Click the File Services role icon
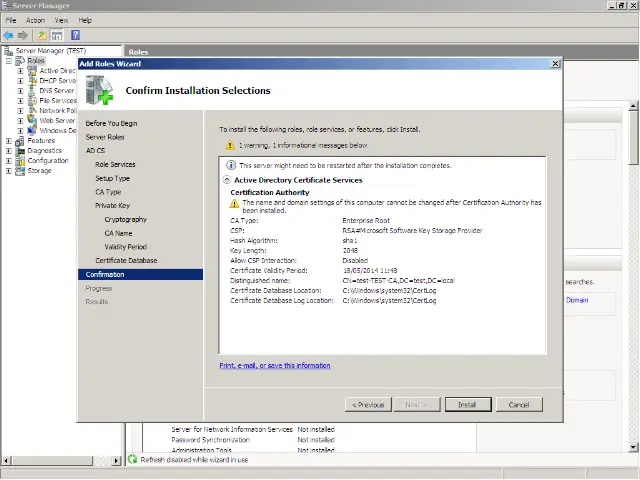The height and width of the screenshot is (480, 640). [x=32, y=100]
